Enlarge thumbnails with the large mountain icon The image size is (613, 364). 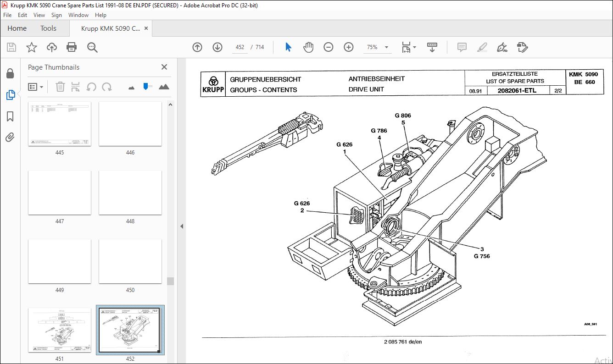tap(164, 86)
